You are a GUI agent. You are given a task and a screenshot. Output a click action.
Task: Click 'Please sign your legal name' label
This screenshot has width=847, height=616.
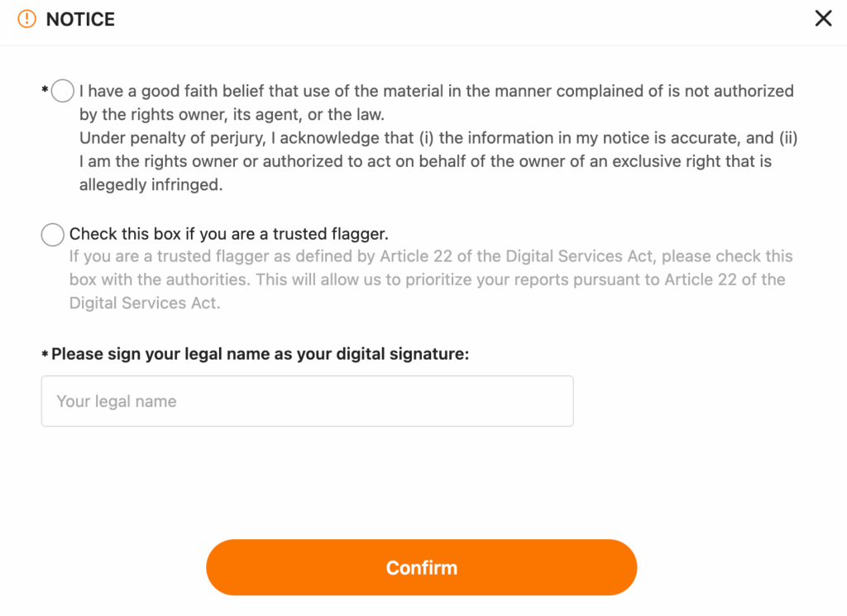261,354
